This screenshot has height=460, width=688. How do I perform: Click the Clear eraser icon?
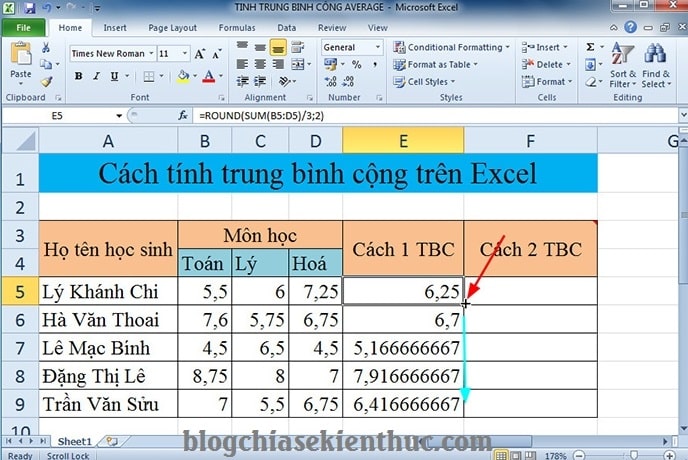[591, 82]
